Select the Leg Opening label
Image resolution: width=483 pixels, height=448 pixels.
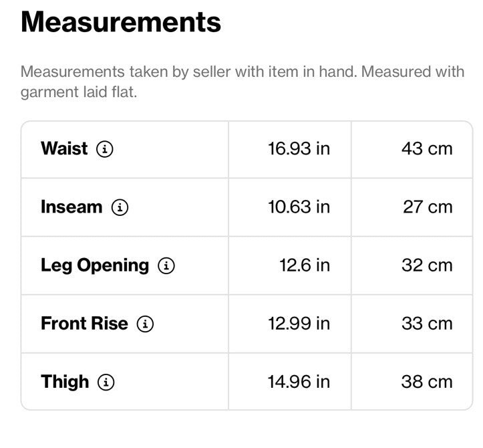pyautogui.click(x=95, y=265)
